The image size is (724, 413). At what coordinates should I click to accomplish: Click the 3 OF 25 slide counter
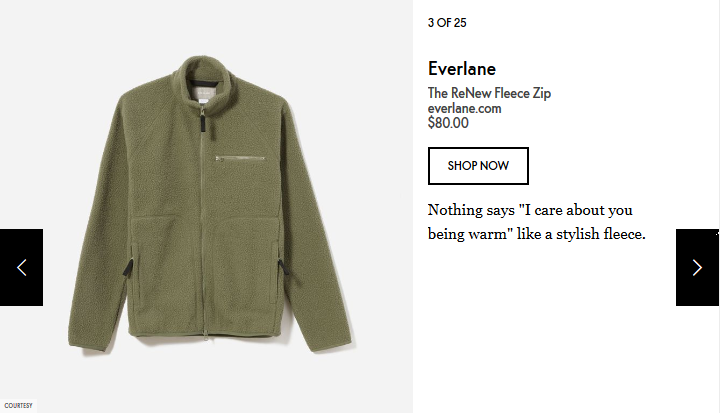pos(447,23)
